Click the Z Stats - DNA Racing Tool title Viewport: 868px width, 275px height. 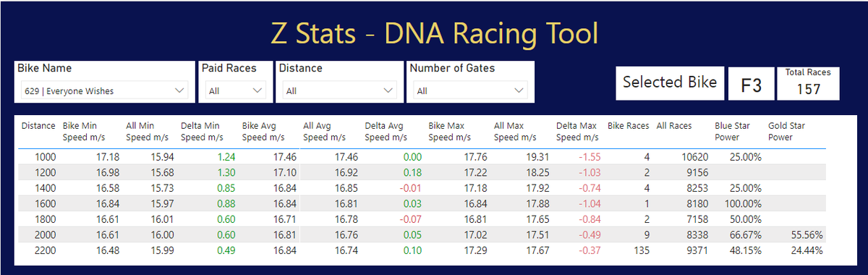pos(434,33)
